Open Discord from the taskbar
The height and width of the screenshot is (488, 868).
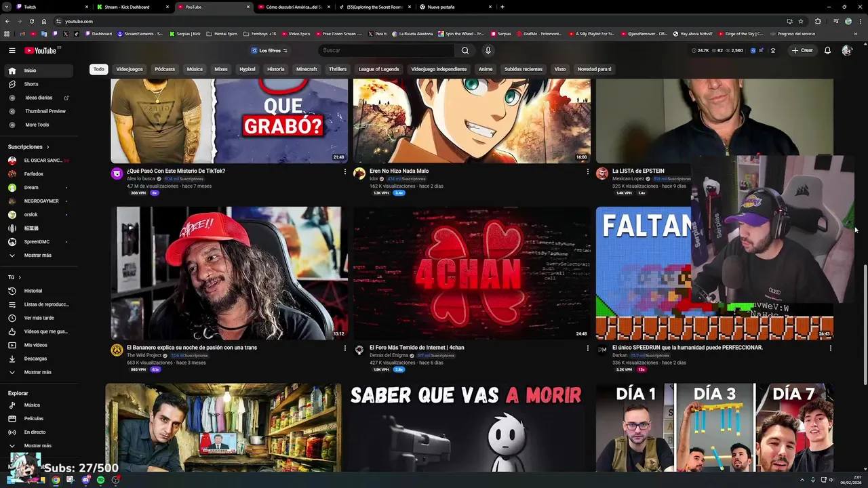(85, 480)
